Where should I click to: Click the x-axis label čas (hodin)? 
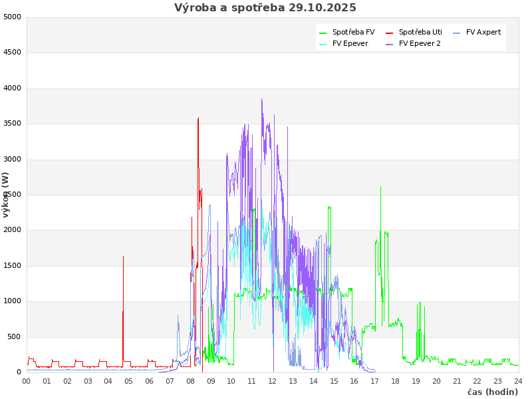tap(492, 392)
